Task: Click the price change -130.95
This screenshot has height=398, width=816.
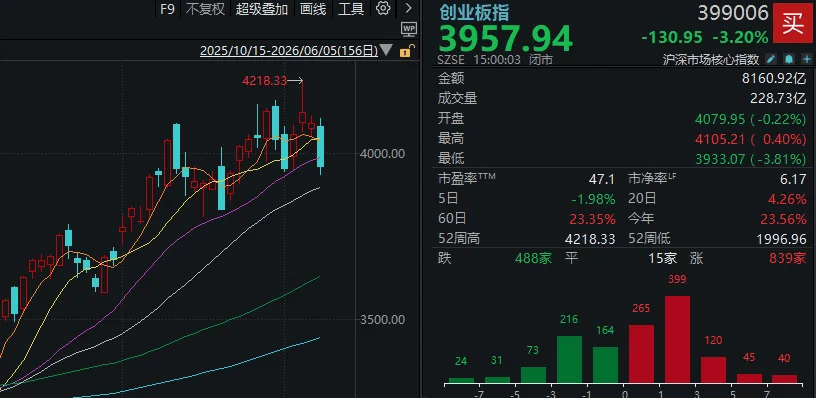Action: [x=672, y=37]
